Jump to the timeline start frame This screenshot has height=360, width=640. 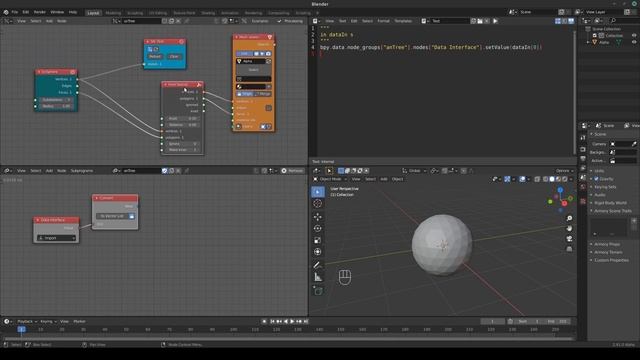(272, 322)
